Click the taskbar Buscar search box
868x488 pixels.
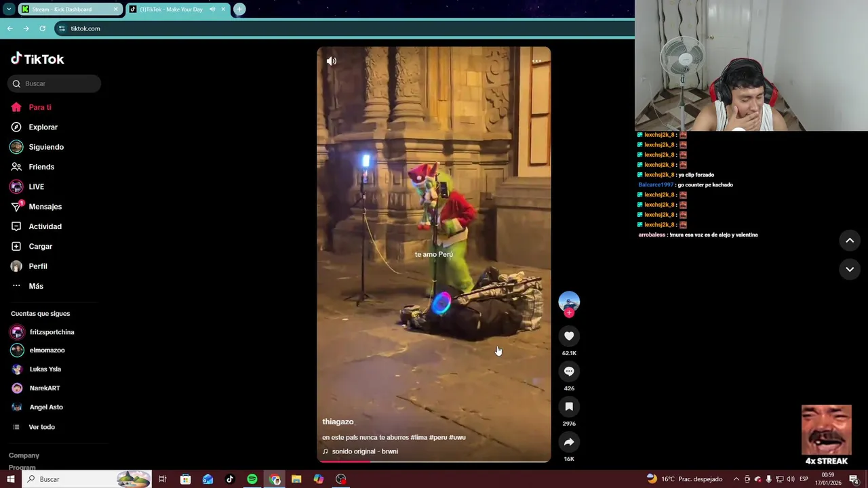87,479
